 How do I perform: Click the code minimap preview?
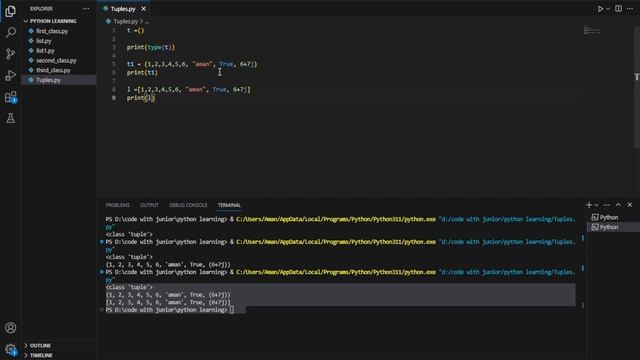[592, 31]
